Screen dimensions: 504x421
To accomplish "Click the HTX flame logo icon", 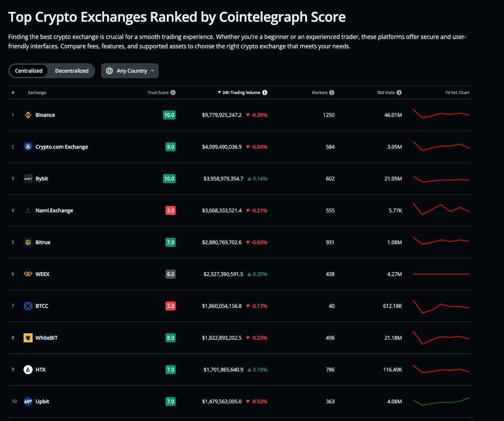I will (x=29, y=370).
